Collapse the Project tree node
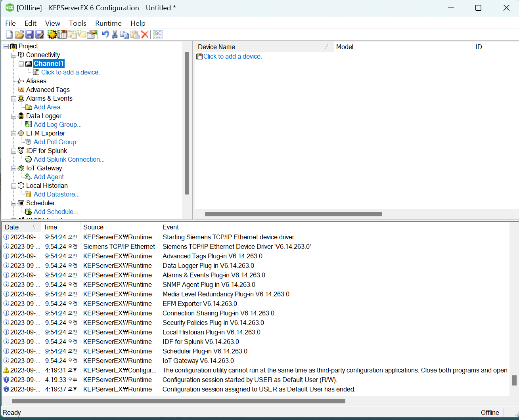The height and width of the screenshot is (420, 519). [x=6, y=46]
